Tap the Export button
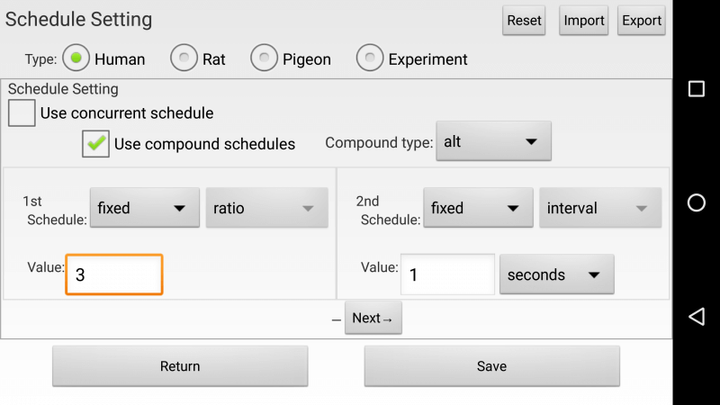 pyautogui.click(x=641, y=20)
